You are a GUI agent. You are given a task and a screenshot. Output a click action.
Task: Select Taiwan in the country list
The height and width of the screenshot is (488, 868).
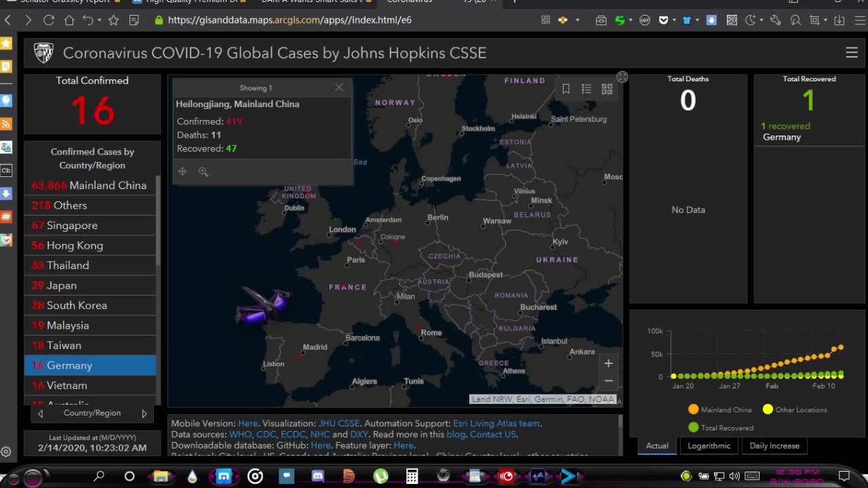coord(90,345)
